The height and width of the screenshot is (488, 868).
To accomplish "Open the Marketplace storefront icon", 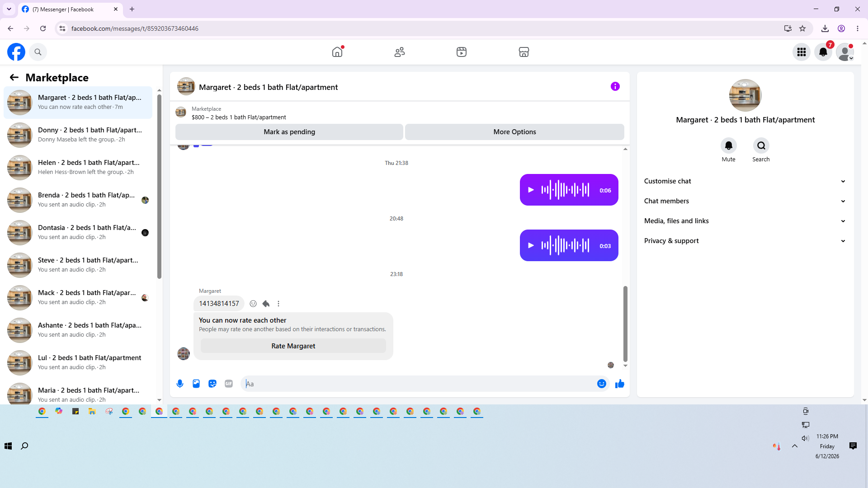I will click(524, 52).
